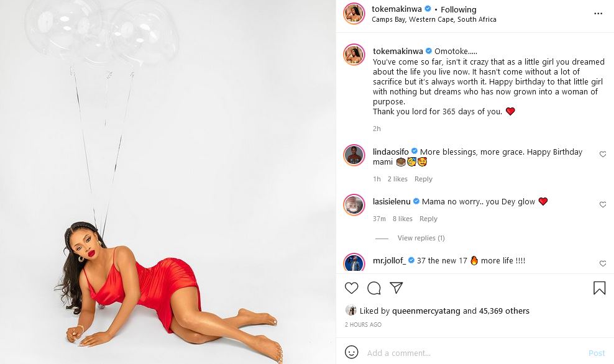
Task: Expand View replies (1) under lasisielenu
Action: point(421,238)
